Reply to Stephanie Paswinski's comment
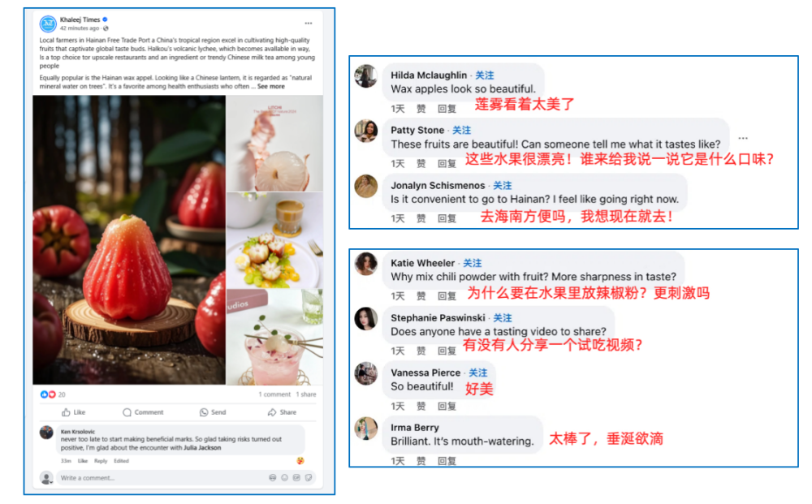 (x=447, y=351)
